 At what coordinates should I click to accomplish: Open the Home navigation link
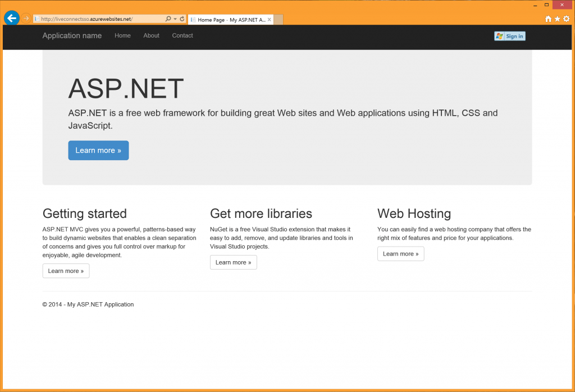coord(122,35)
